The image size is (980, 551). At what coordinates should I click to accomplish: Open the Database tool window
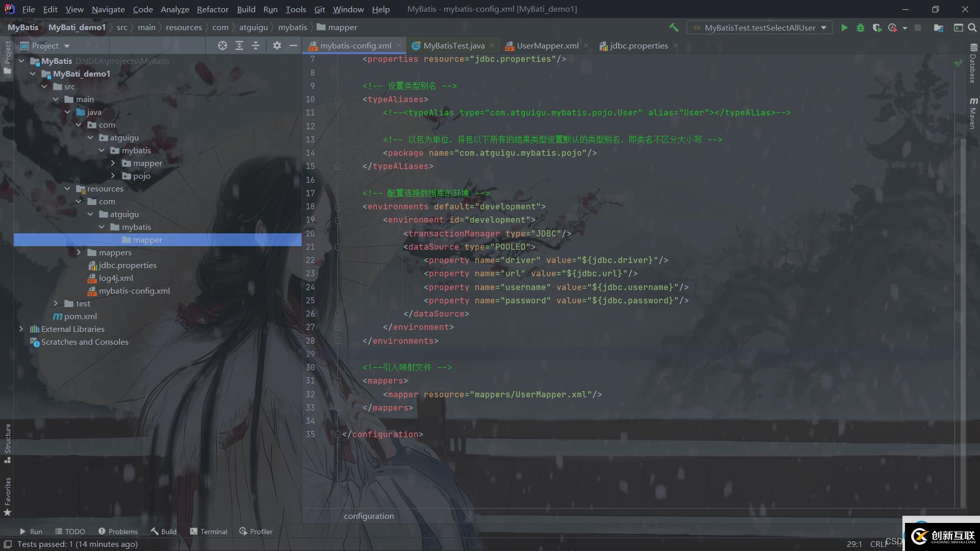coord(973,63)
